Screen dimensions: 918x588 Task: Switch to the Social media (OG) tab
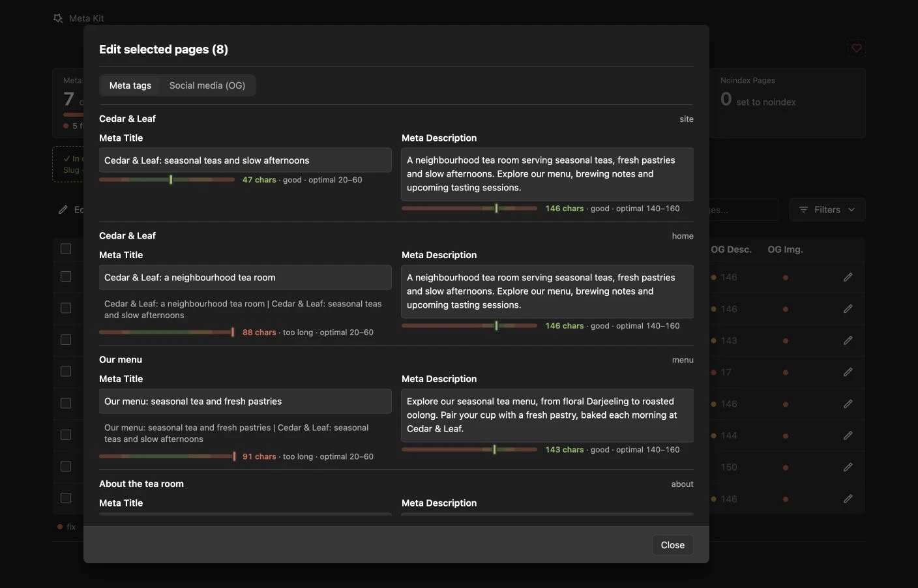point(207,85)
